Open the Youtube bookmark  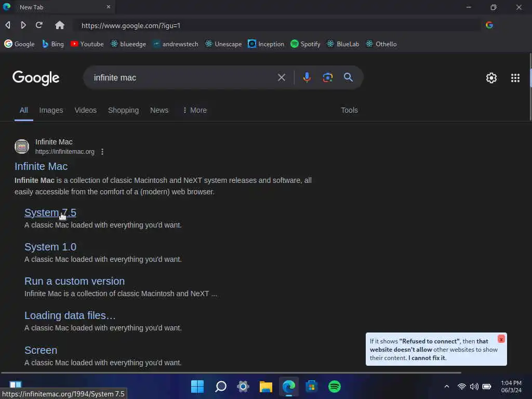(x=87, y=44)
